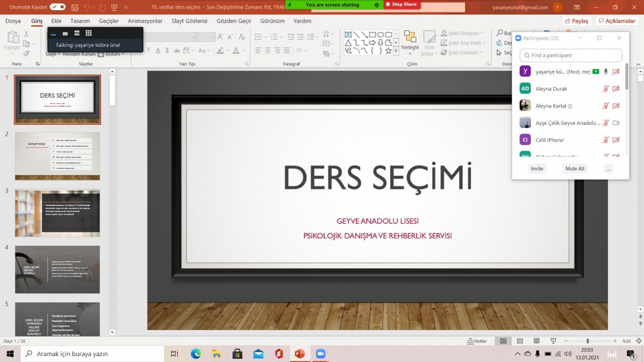Minimize the Zoom talking panel thumbnail
Screen dimensions: 644x362
pos(53,33)
